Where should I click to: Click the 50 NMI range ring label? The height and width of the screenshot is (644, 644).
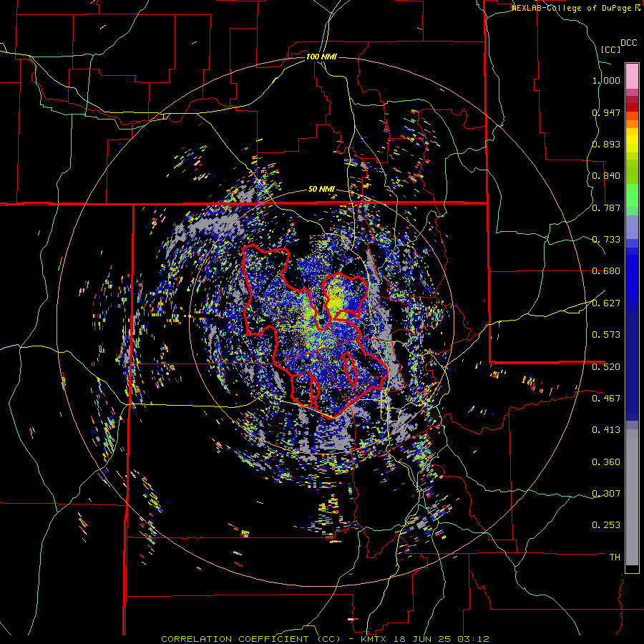click(x=321, y=190)
